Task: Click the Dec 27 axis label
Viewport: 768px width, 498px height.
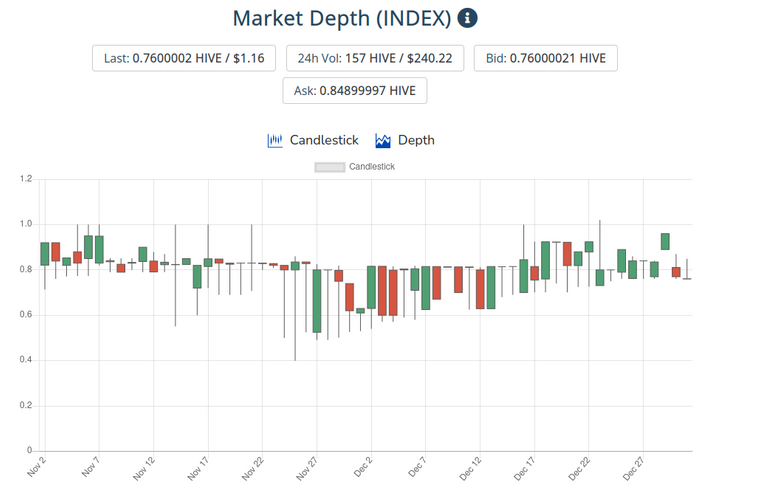Action: [x=634, y=468]
